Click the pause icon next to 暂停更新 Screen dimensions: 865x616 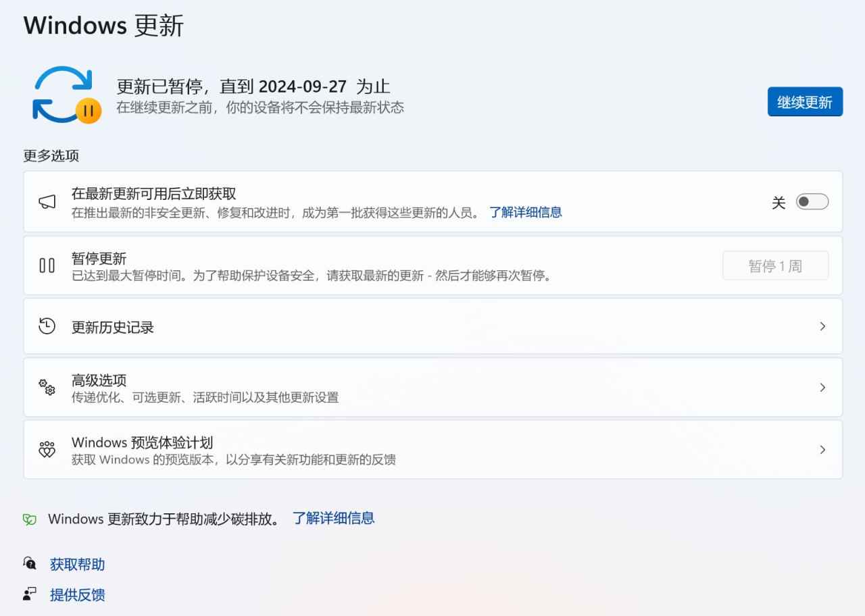point(47,265)
